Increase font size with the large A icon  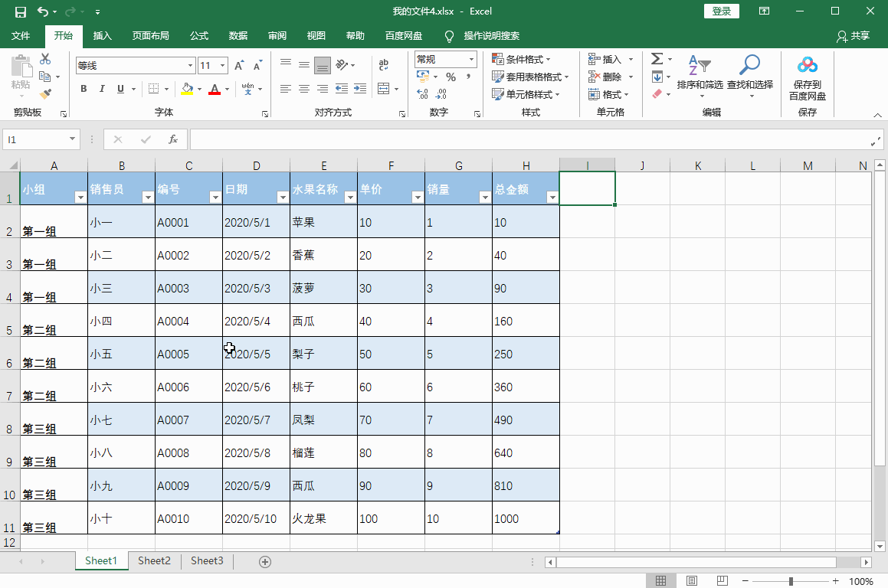coord(240,66)
